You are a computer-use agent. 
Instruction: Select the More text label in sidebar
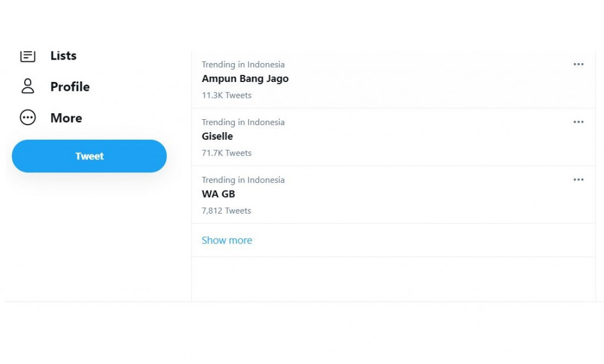pyautogui.click(x=66, y=118)
